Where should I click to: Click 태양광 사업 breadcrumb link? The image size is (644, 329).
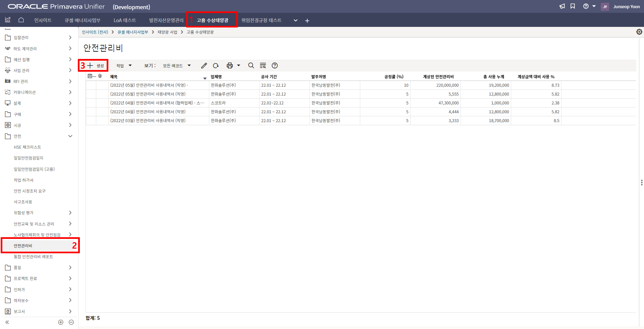coord(167,32)
